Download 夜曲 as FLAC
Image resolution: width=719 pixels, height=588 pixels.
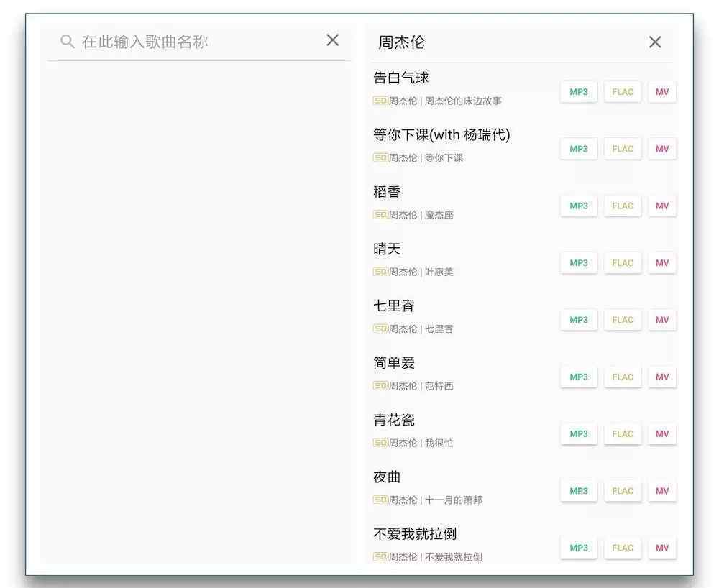tap(622, 491)
